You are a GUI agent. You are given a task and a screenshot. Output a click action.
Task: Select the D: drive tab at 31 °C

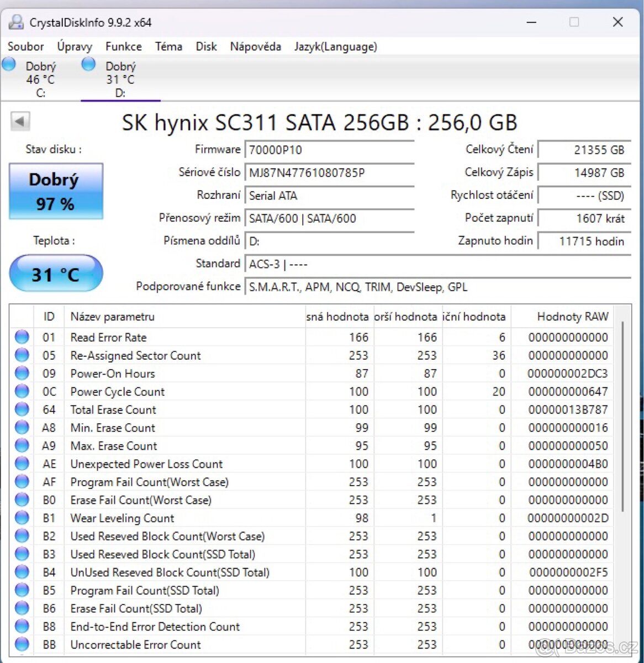click(120, 78)
